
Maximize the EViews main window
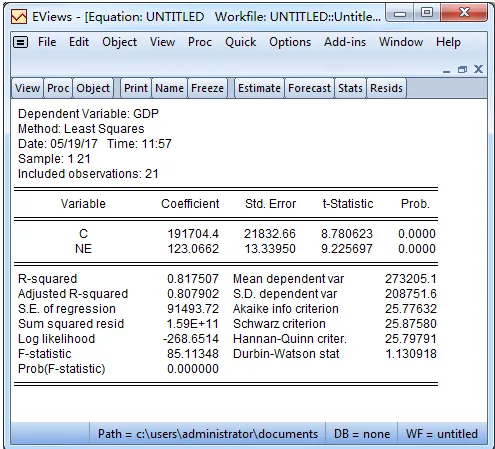[x=427, y=13]
